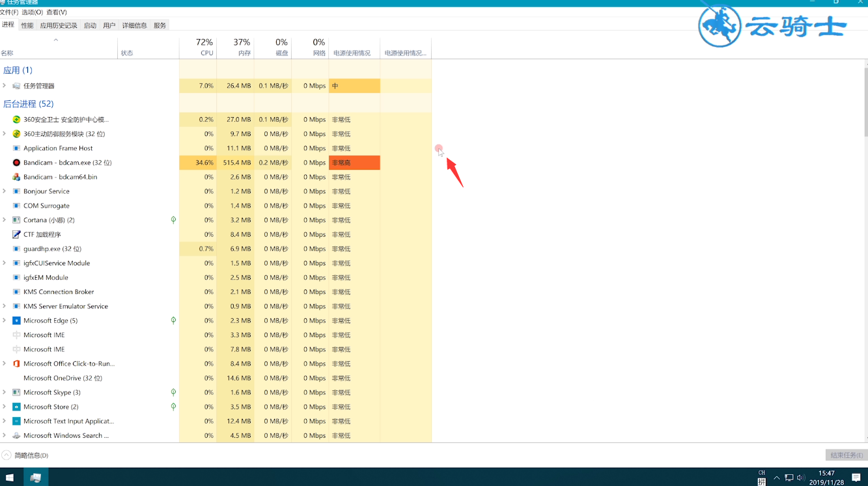Image resolution: width=868 pixels, height=486 pixels.
Task: Click the green leaf status icon for Microsoft Edge
Action: [x=173, y=321]
